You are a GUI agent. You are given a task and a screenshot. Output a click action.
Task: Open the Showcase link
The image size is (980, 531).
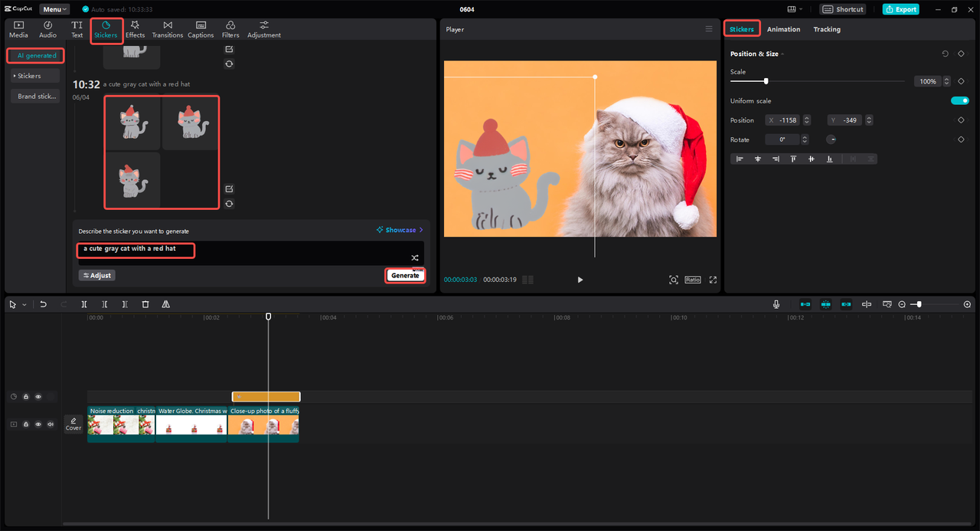pyautogui.click(x=400, y=230)
